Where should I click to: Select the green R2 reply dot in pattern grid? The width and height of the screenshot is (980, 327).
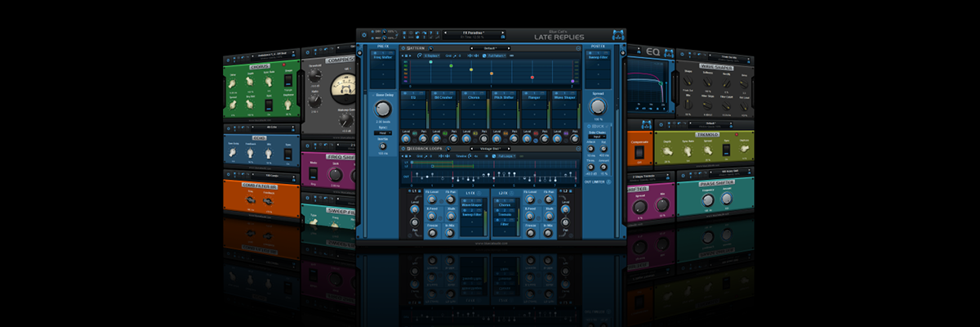point(451,65)
